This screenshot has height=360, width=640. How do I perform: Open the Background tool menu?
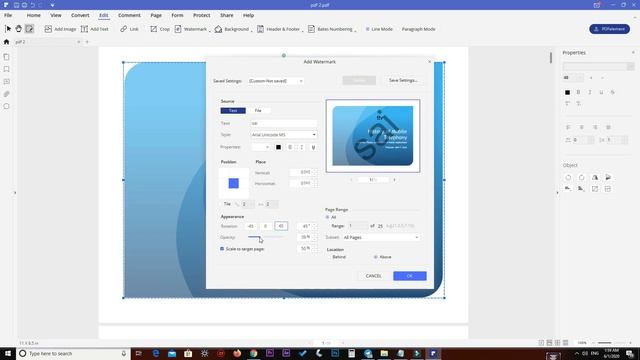coord(232,29)
